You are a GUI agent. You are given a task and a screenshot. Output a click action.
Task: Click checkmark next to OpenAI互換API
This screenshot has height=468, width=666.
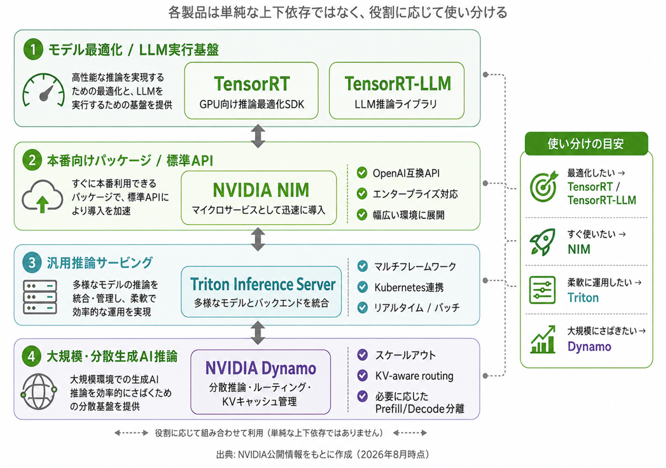362,173
